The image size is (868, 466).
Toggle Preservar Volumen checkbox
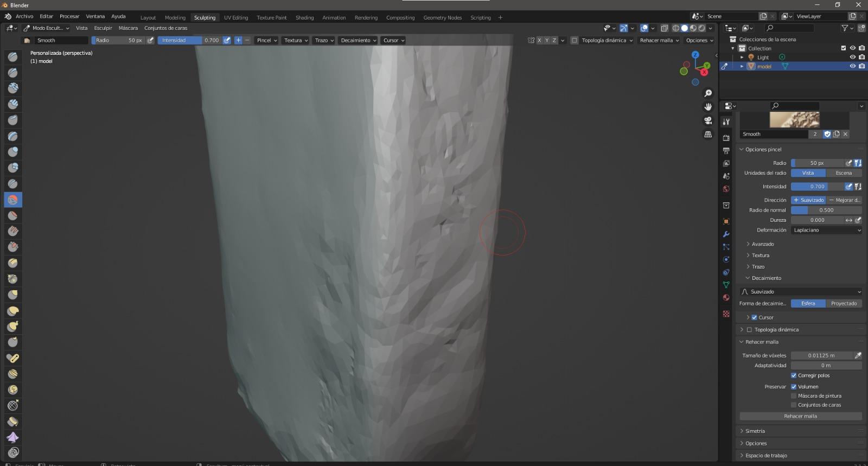pyautogui.click(x=794, y=387)
